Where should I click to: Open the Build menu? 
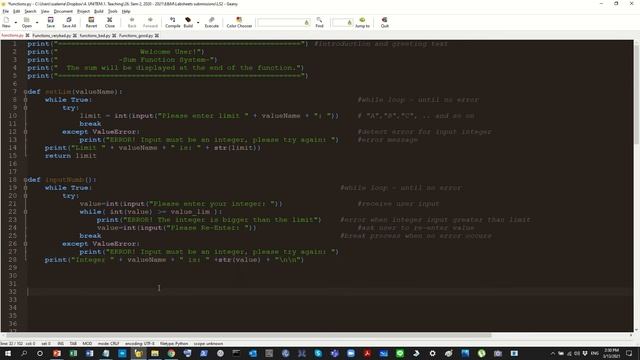point(99,11)
